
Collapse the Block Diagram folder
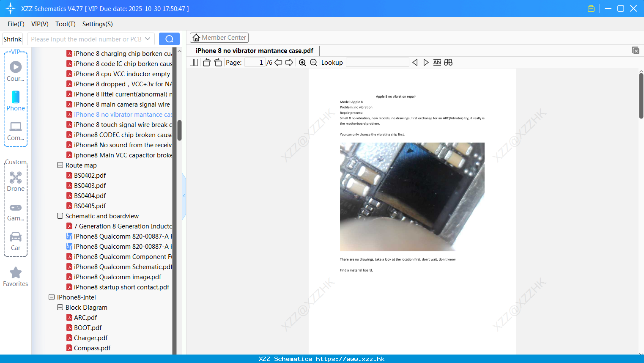click(x=60, y=307)
